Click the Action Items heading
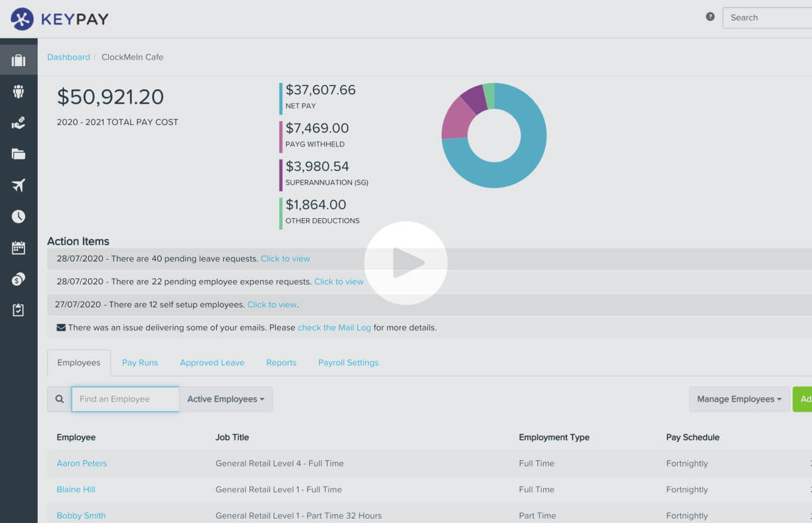This screenshot has width=812, height=523. pos(78,241)
